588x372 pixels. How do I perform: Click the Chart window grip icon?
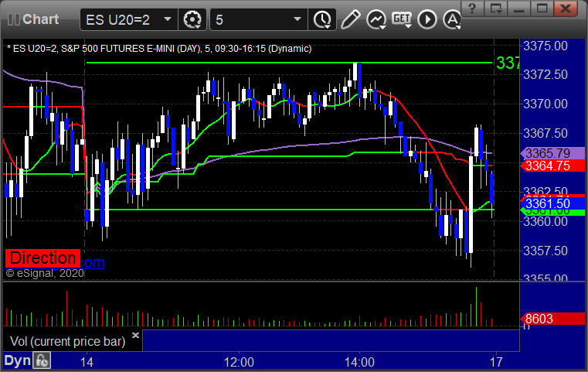coord(13,19)
